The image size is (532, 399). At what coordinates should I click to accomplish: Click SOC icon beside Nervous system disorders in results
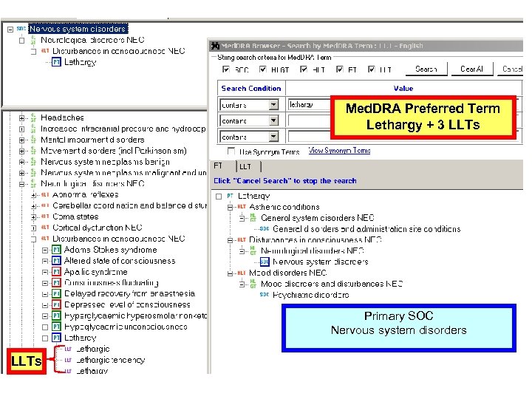click(x=265, y=262)
